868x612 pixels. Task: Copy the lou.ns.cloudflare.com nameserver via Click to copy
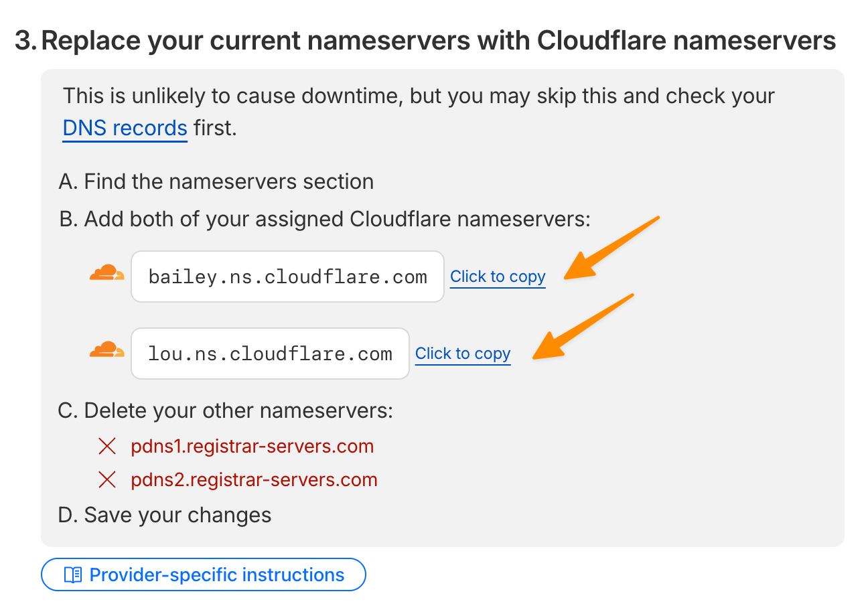point(463,354)
